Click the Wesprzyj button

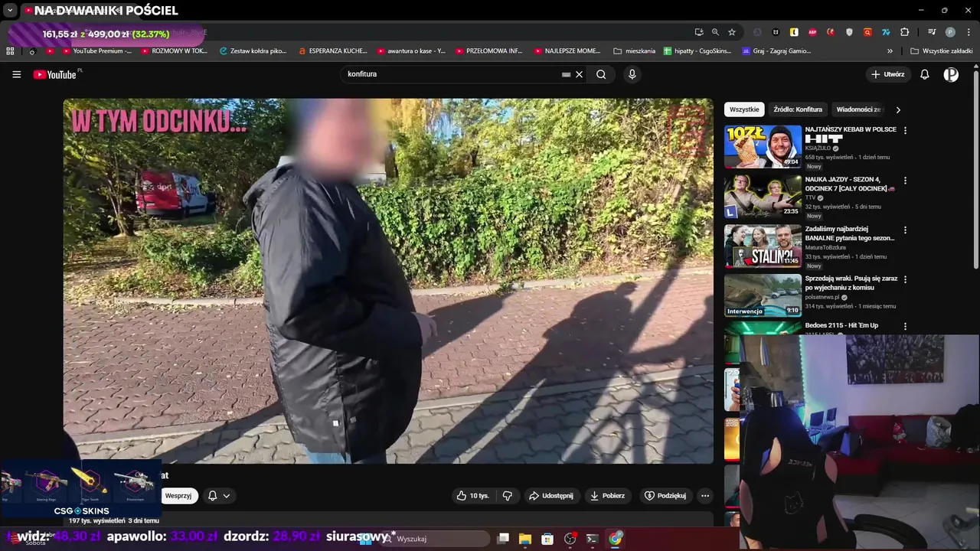[x=178, y=496]
